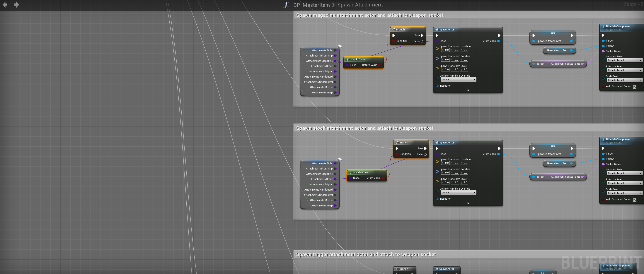Click the function icon beside BP_MasterItem
The height and width of the screenshot is (274, 644).
(x=286, y=5)
